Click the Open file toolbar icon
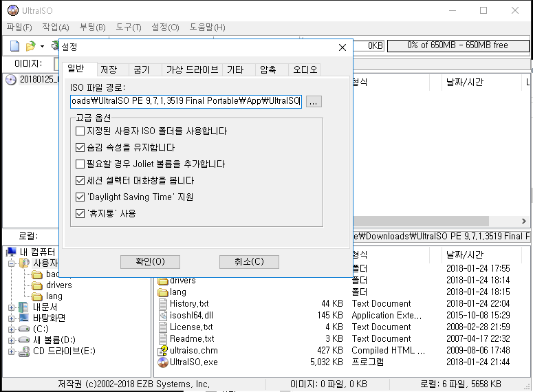 (30, 46)
